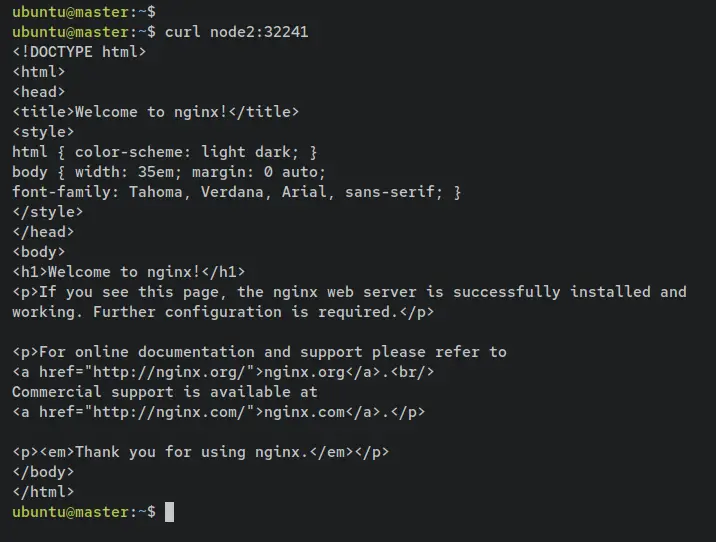The image size is (716, 542).
Task: Click the terminal cursor block at the last prompt
Action: [169, 512]
